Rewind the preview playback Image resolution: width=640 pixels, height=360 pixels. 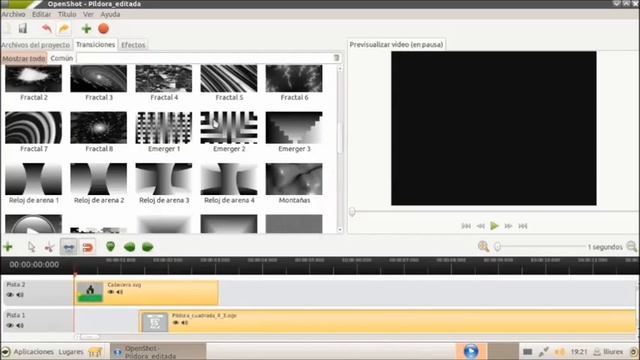coord(480,226)
